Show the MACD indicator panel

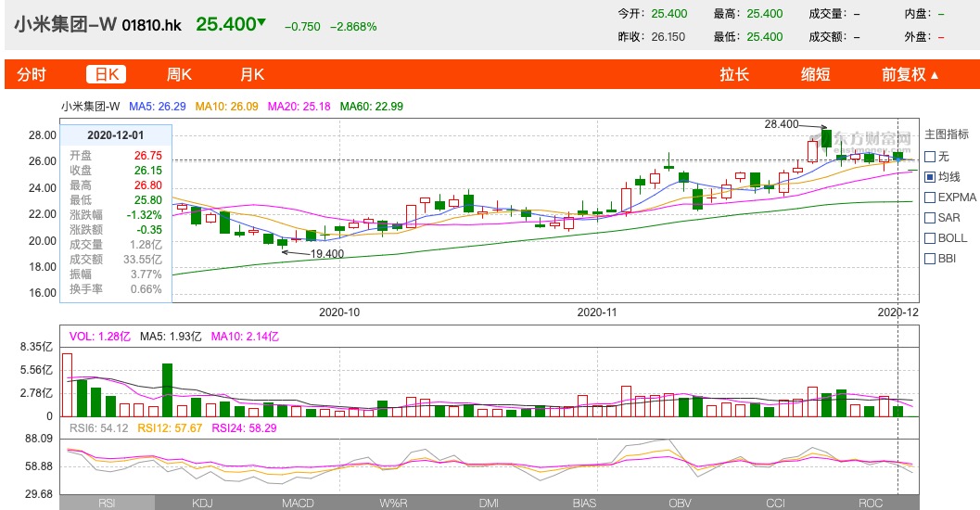(x=298, y=503)
